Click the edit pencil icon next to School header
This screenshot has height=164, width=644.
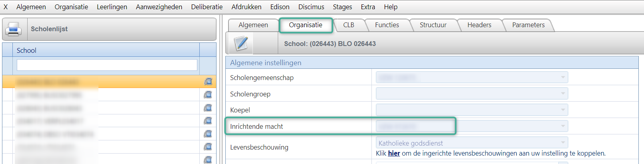pyautogui.click(x=241, y=43)
